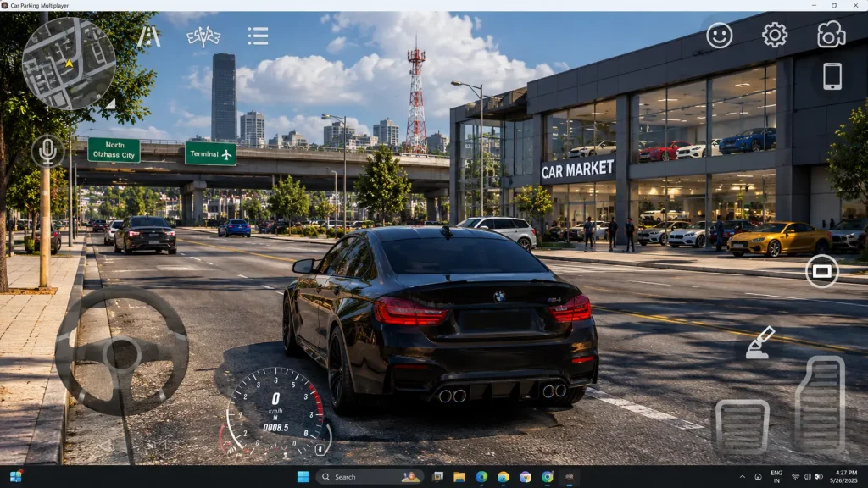This screenshot has height=488, width=868.
Task: Toggle the microphone voice chat button
Action: pos(47,151)
